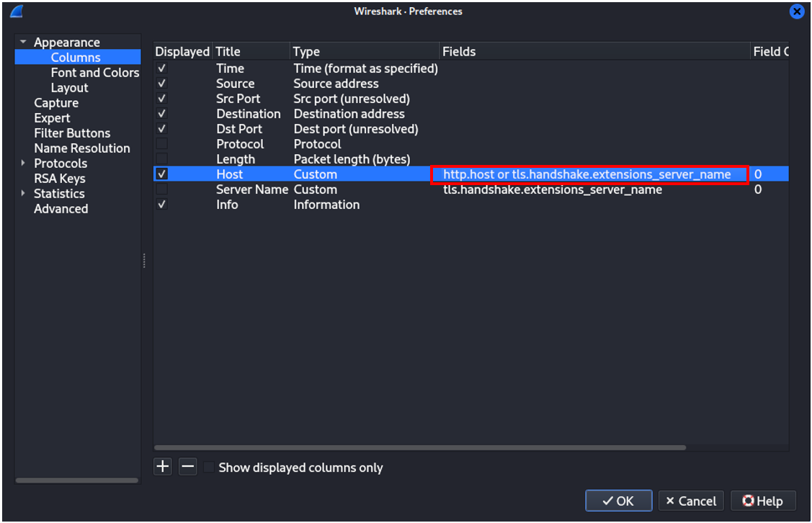Click the sidebar horizontal scrollbar

[76, 480]
